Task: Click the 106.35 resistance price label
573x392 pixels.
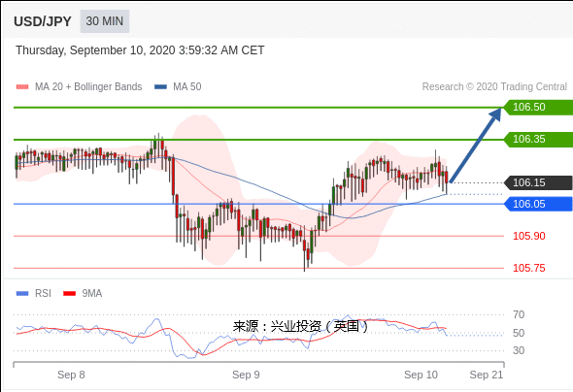Action: pos(538,139)
